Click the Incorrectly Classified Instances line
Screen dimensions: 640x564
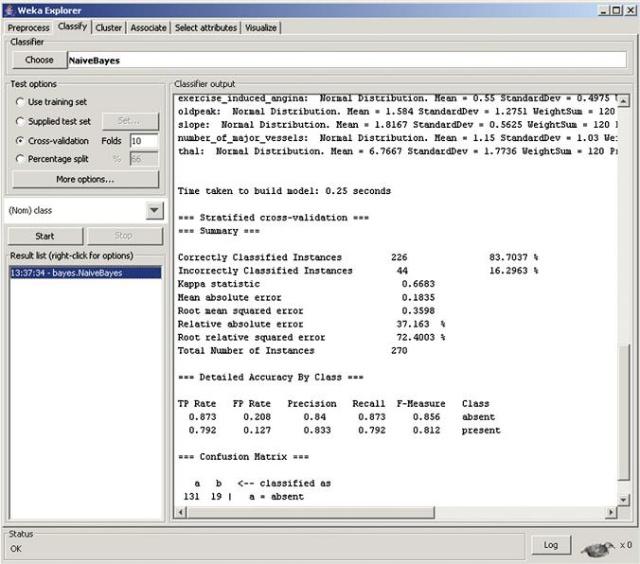(358, 271)
